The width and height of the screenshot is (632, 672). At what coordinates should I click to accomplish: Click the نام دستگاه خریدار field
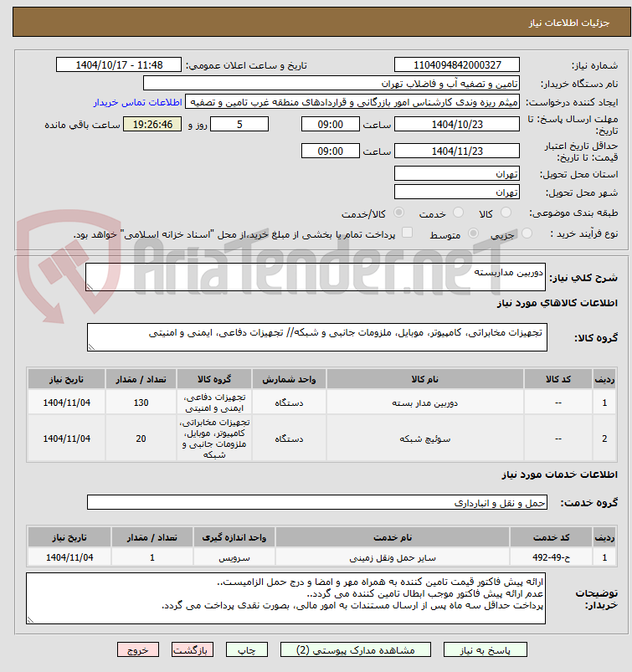331,84
